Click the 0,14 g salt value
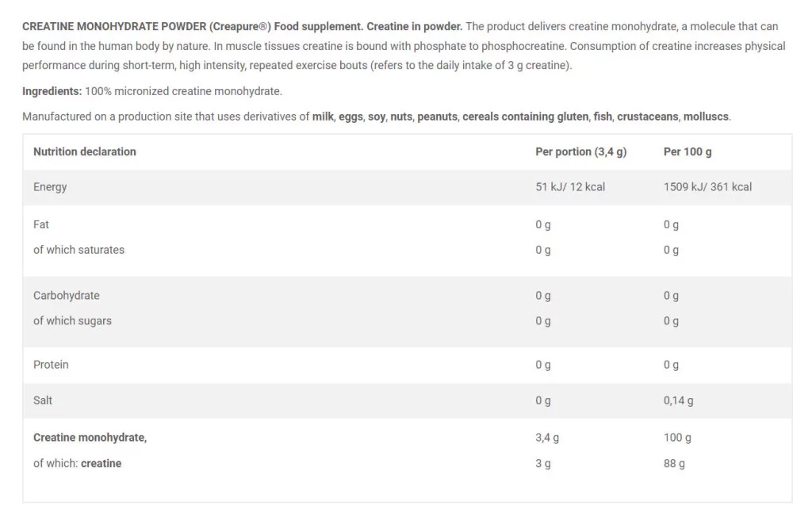This screenshot has width=812, height=532. click(x=678, y=400)
